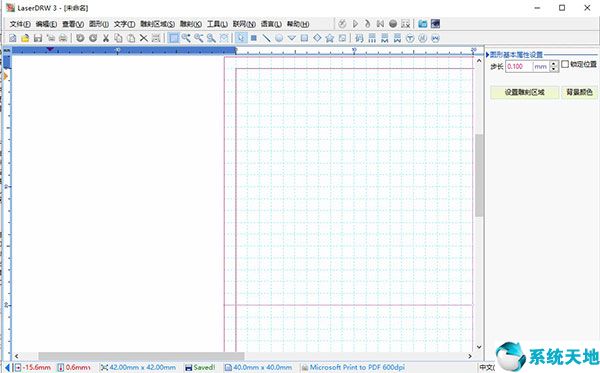
Task: Select the filled square drawing tool
Action: [254, 38]
